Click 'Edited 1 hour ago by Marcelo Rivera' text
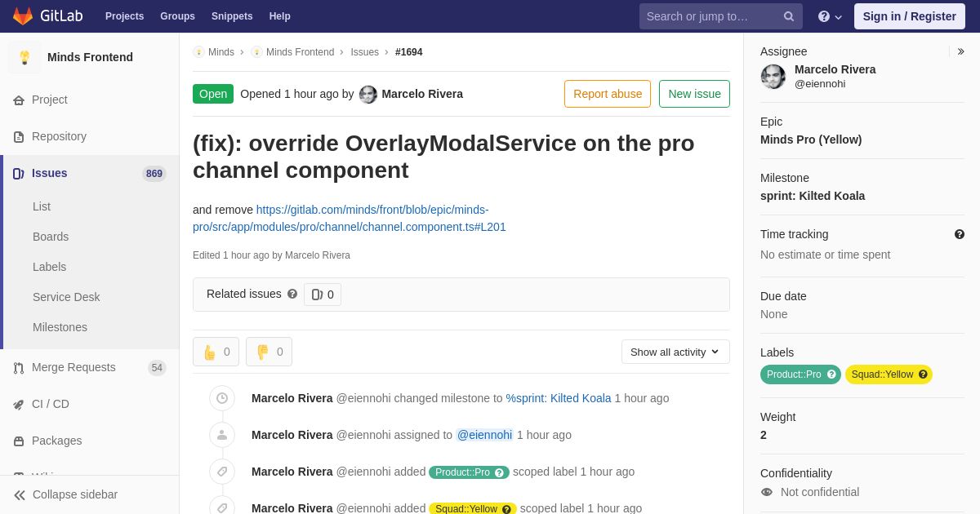Image resolution: width=980 pixels, height=514 pixels. coord(271,255)
